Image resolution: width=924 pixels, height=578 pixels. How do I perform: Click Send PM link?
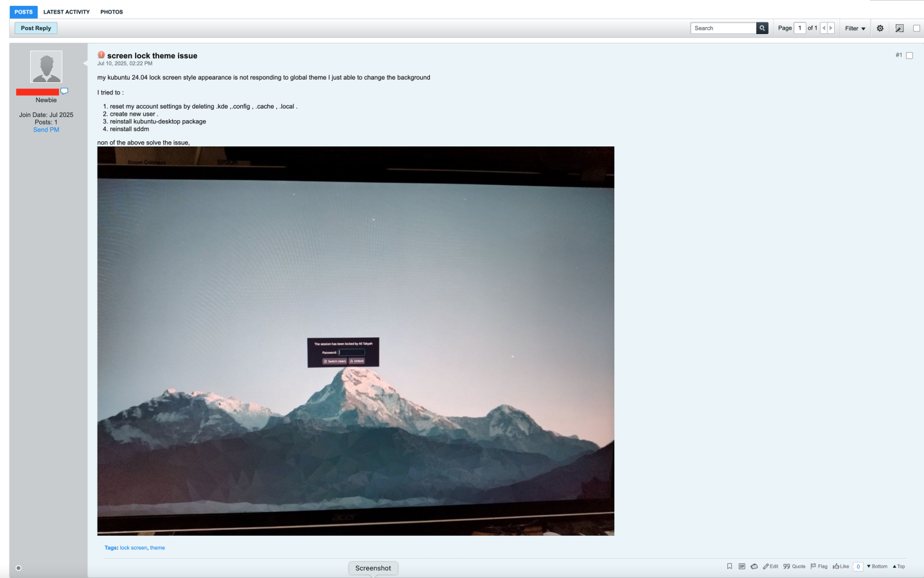[x=46, y=130]
